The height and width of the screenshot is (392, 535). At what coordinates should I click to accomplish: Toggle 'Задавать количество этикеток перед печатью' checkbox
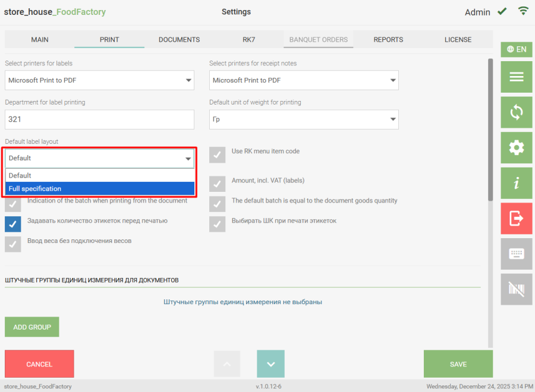[13, 223]
